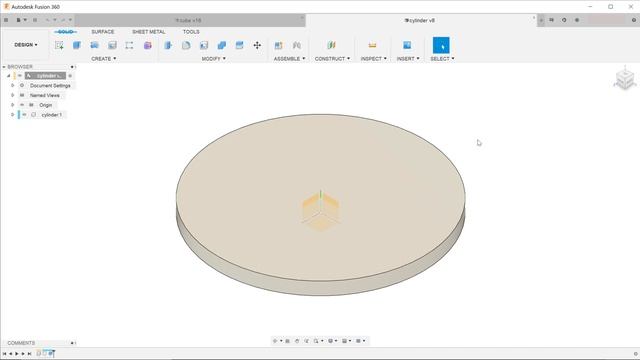640x360 pixels.
Task: Open the ASSEMBLE dropdown menu
Action: click(289, 59)
